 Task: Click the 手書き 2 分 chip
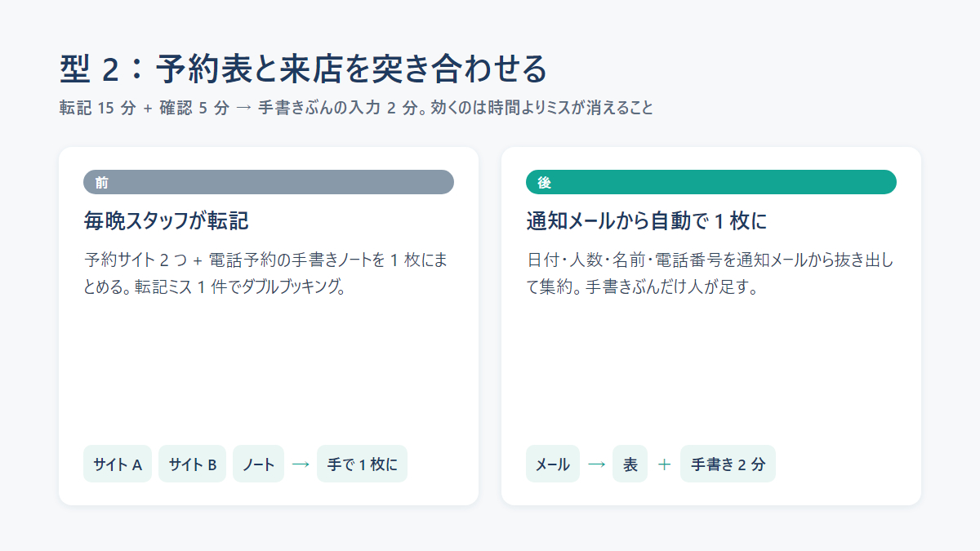(x=728, y=464)
